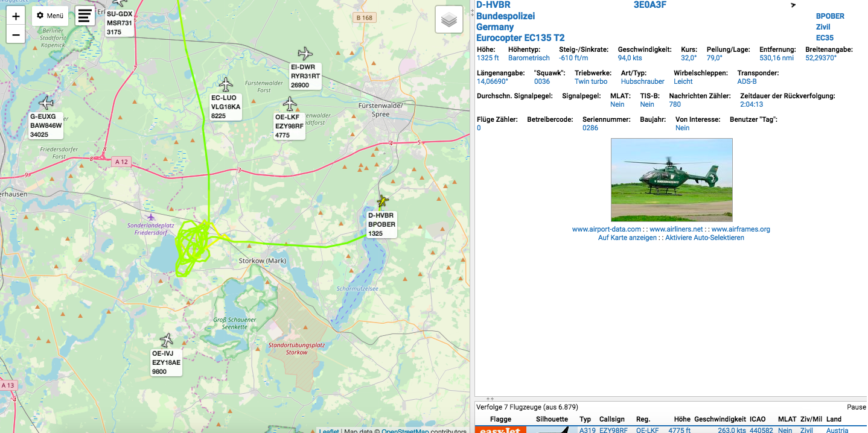Sort the list by Silhouette column

[x=552, y=419]
